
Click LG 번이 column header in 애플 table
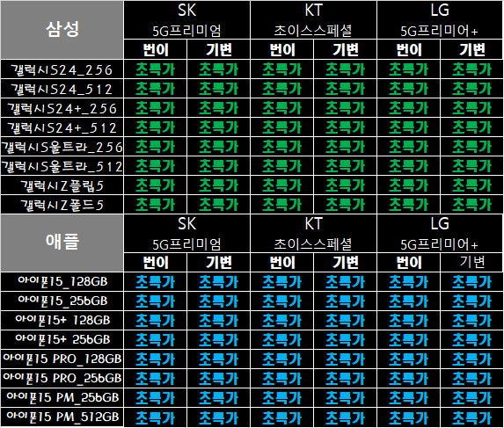pyautogui.click(x=408, y=262)
